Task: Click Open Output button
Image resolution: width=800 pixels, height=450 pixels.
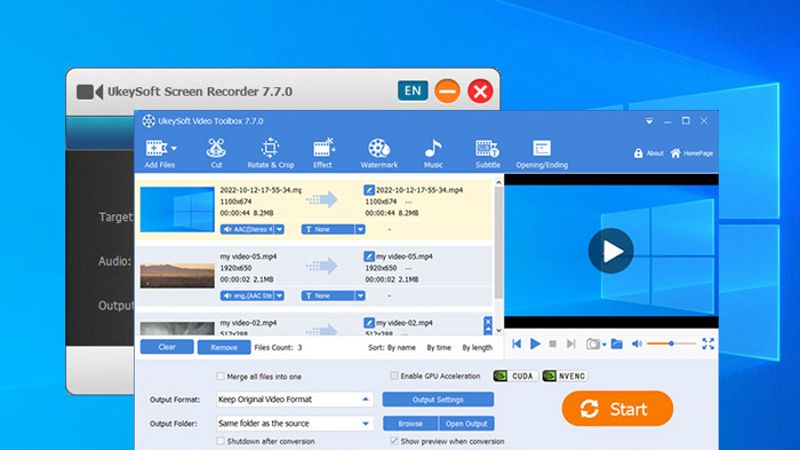Action: tap(466, 423)
